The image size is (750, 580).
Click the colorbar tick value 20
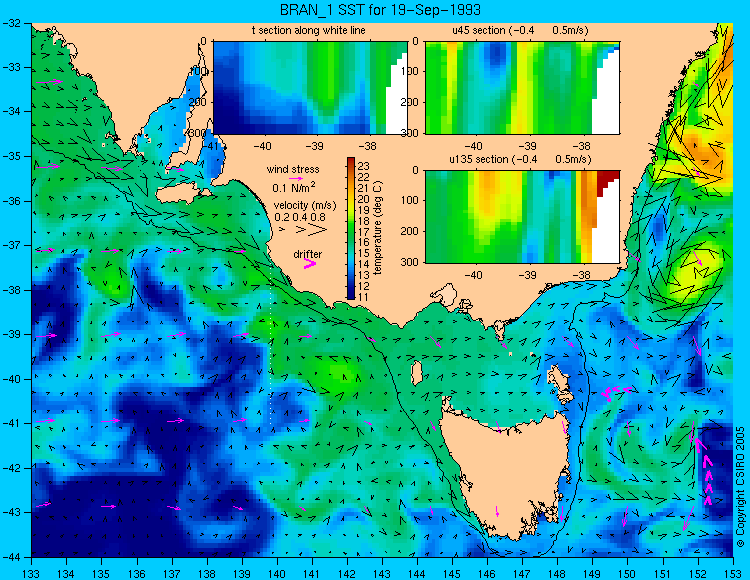coord(364,199)
